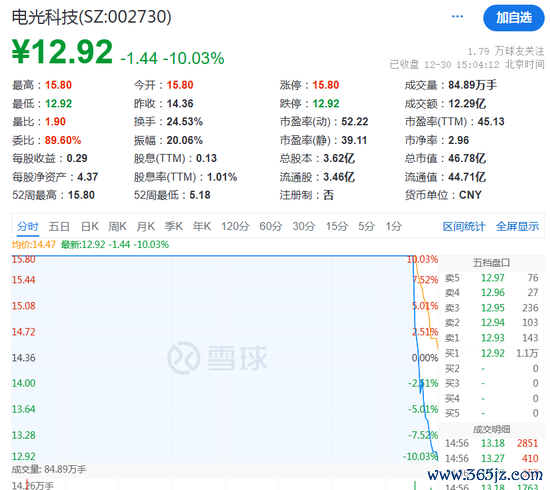Viewport: 550px width, 490px height.
Task: Select the 14:56 trade at 13.27
Action: pyautogui.click(x=491, y=458)
